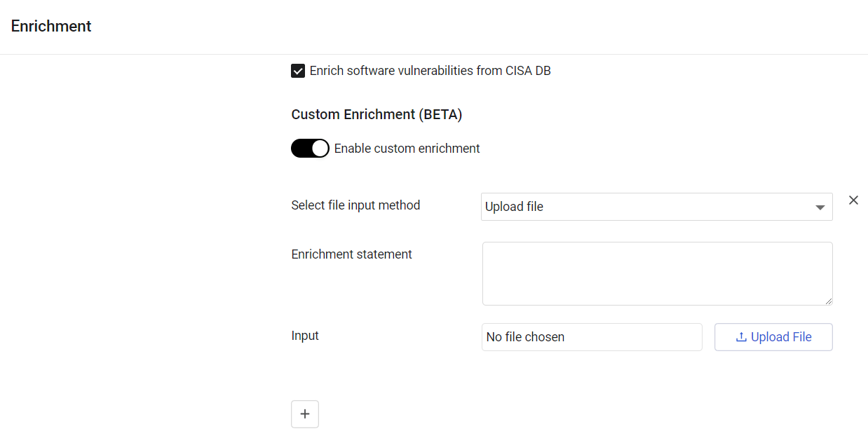Viewport: 868px width, 438px height.
Task: Uncheck the CISA DB vulnerabilities checkbox
Action: pos(298,71)
